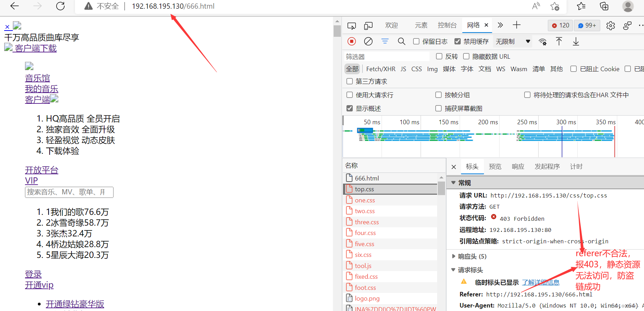Screen dimensions: 644x311
Task: Click the browser forward arrow
Action: [x=37, y=6]
